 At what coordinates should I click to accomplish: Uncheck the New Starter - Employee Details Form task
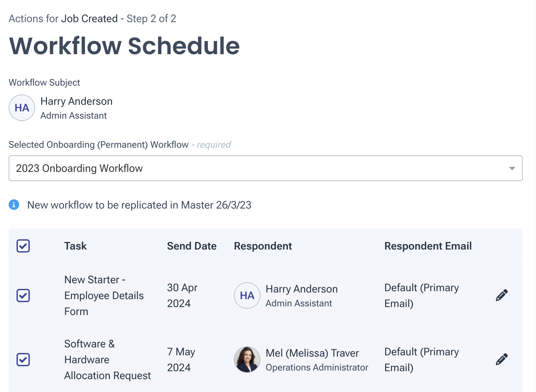23,295
